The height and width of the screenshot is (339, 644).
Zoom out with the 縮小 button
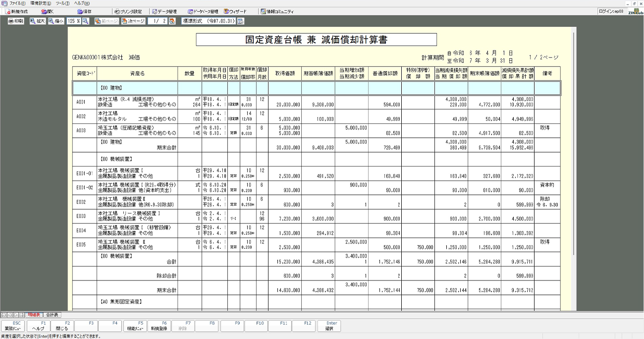coord(56,21)
